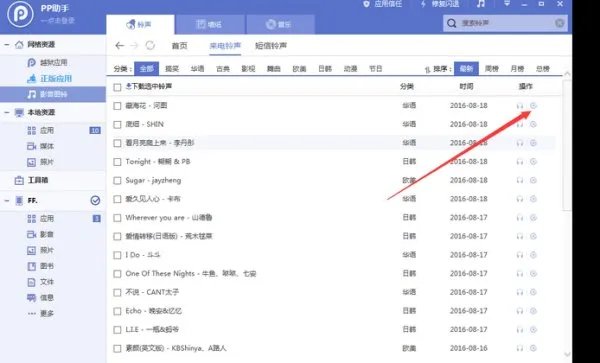Expand 更多 in the device sidebar list
Image resolution: width=600 pixels, height=363 pixels.
coord(41,314)
